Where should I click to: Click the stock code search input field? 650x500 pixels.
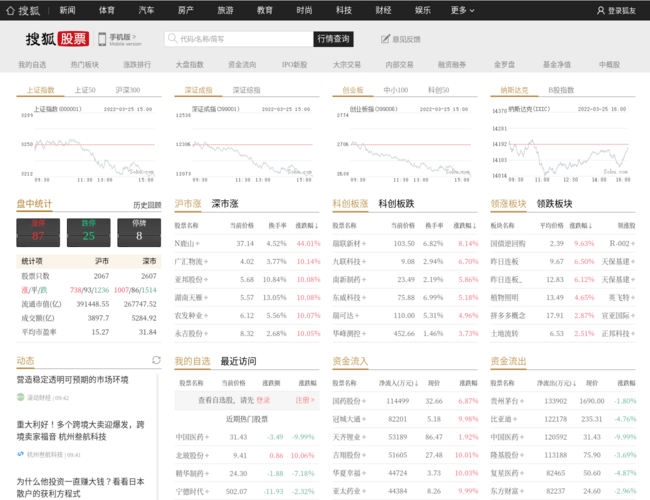242,39
